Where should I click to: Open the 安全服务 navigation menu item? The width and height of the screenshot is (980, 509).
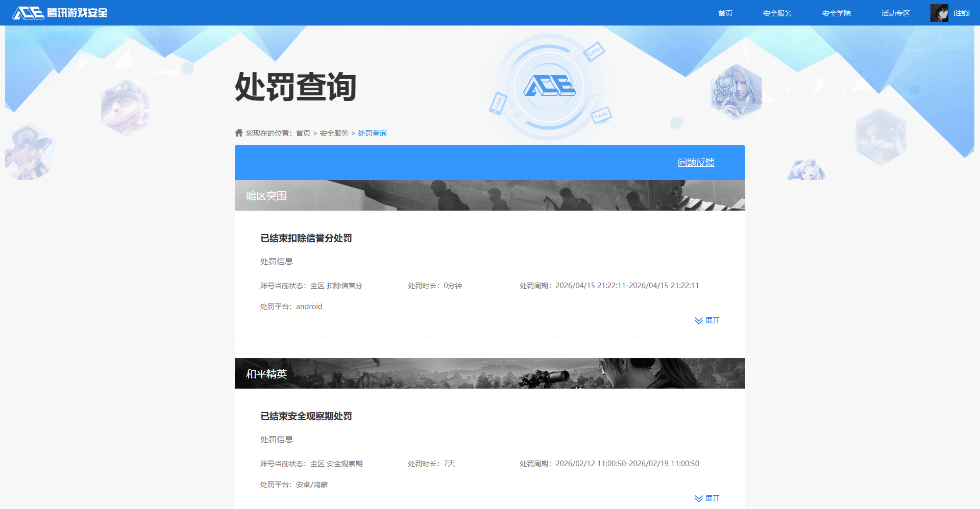[777, 13]
